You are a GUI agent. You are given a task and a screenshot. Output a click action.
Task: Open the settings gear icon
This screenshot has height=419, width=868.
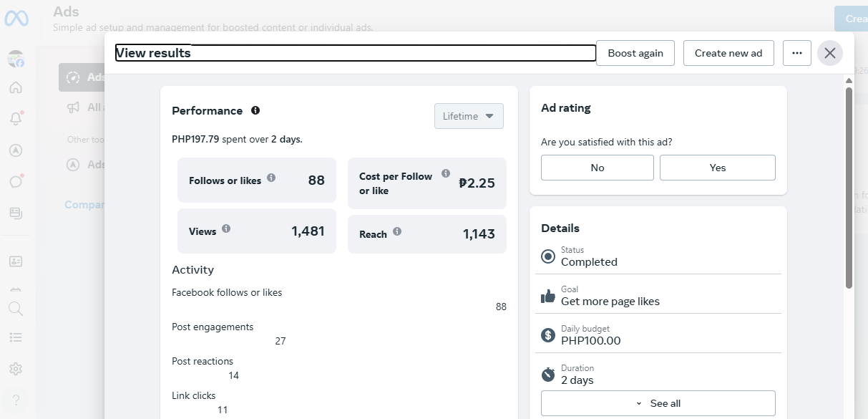click(16, 369)
